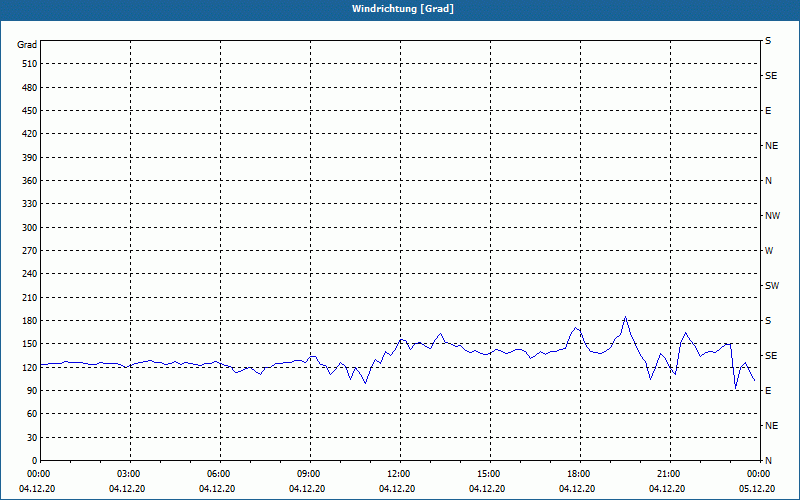Viewport: 800px width, 500px height.
Task: Click the SW compass label
Action: click(x=772, y=286)
